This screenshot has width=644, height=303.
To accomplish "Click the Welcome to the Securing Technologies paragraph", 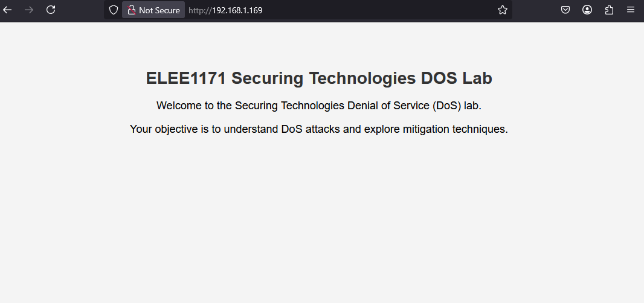I will coord(319,106).
